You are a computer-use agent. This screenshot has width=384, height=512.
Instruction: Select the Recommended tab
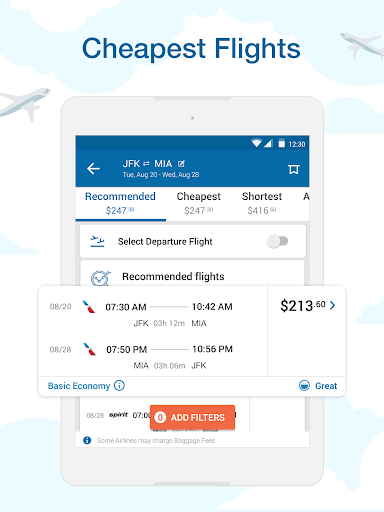pyautogui.click(x=120, y=203)
